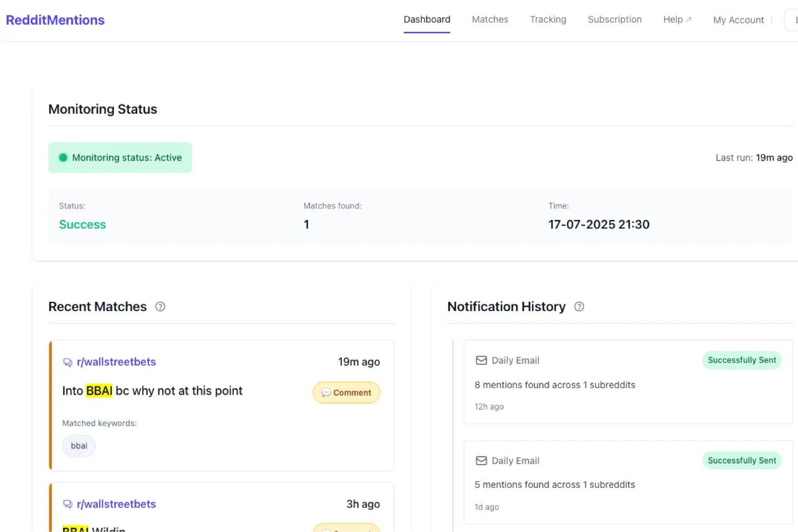
Task: Click the envelope icon of the 1d ago Daily Email
Action: [x=481, y=461]
